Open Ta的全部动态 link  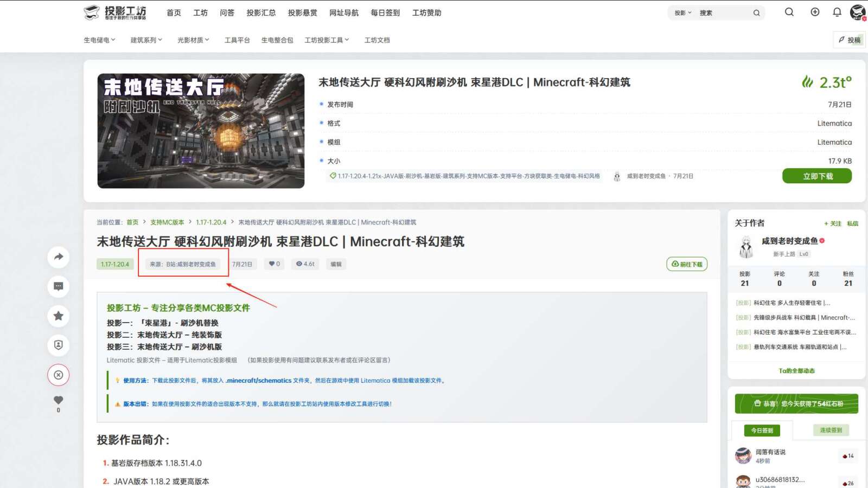click(796, 371)
